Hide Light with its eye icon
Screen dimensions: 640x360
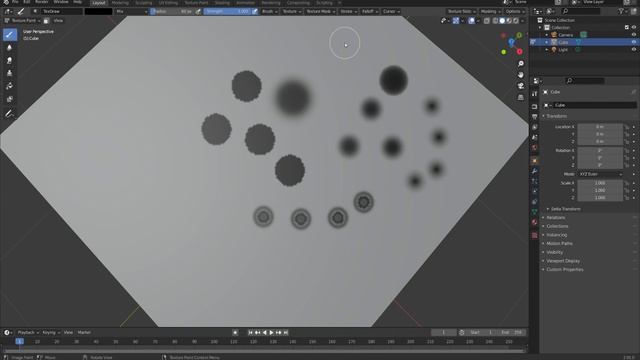click(634, 49)
